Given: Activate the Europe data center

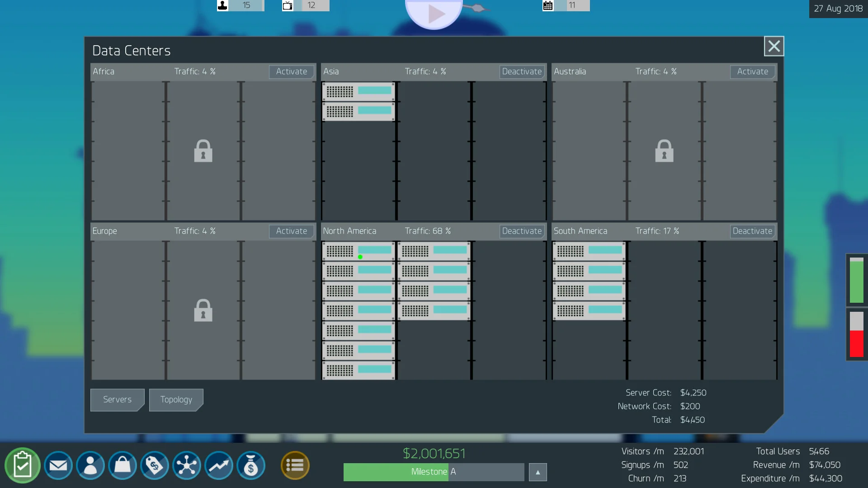Looking at the screenshot, I should point(292,231).
